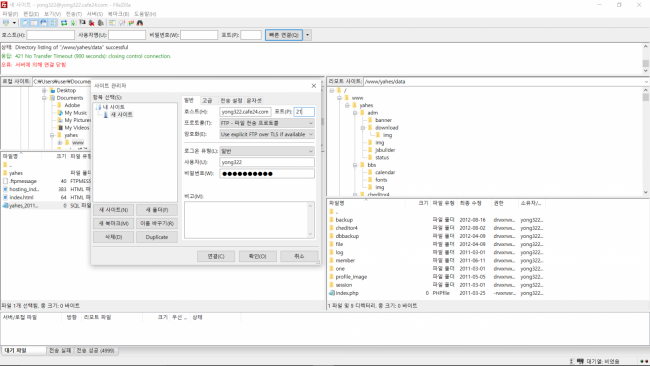This screenshot has height=366, width=650.
Task: Click the cancel current operation icon
Action: click(x=82, y=23)
